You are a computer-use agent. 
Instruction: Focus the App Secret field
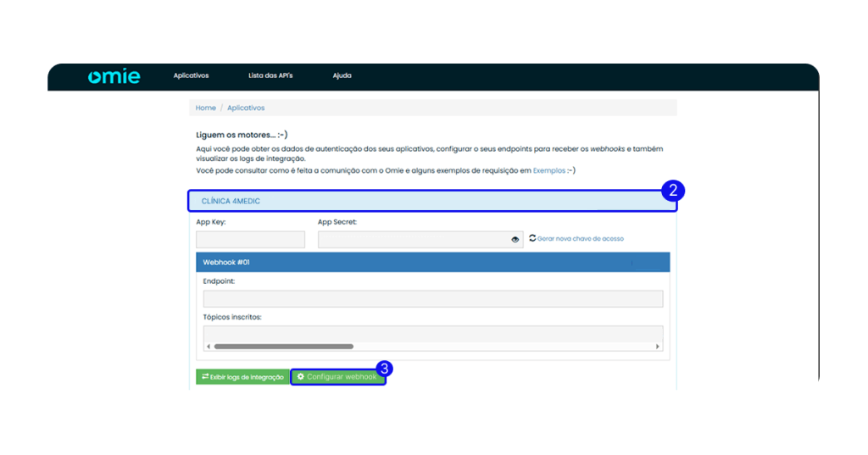pos(413,240)
